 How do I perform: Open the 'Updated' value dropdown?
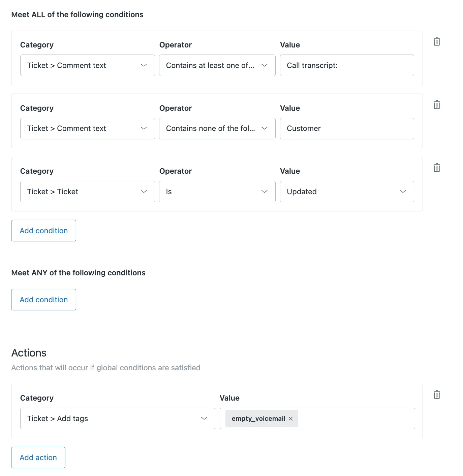click(x=347, y=192)
